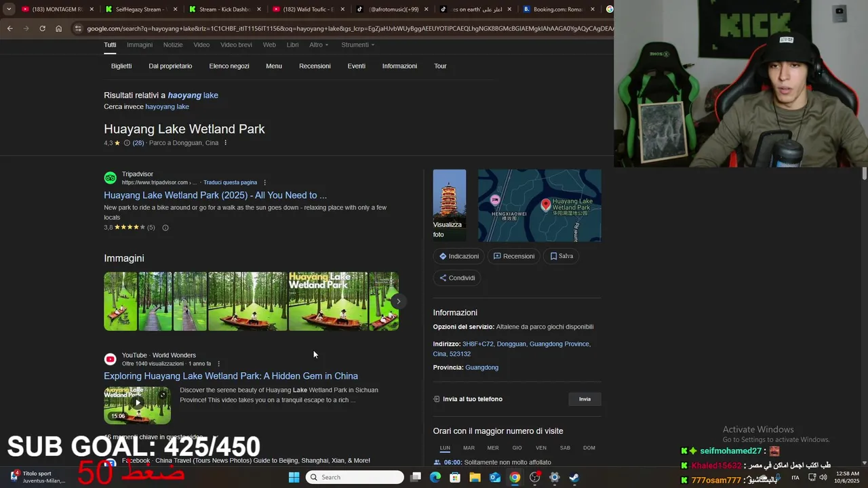Open the 28 reviews link

pos(138,143)
